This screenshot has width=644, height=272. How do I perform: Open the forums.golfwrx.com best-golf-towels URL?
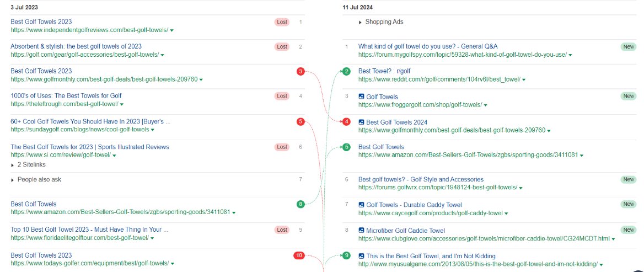pos(437,188)
